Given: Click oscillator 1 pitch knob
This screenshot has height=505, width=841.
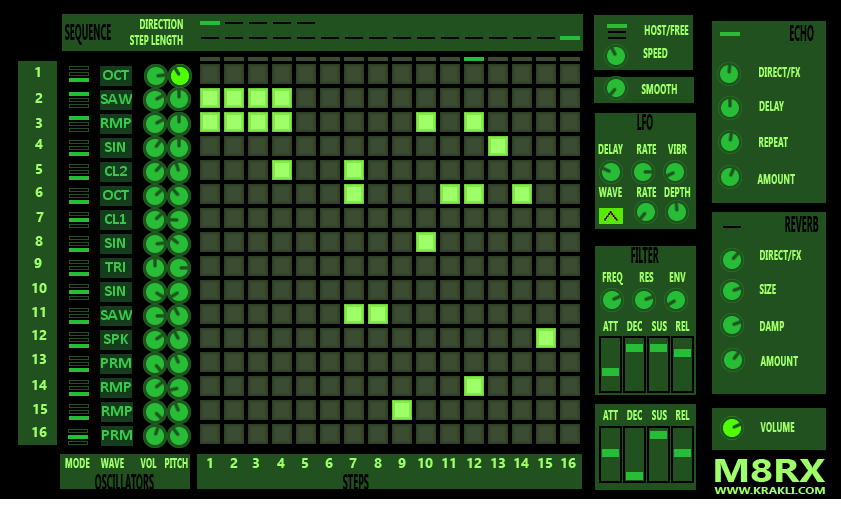Looking at the screenshot, I should pos(179,76).
